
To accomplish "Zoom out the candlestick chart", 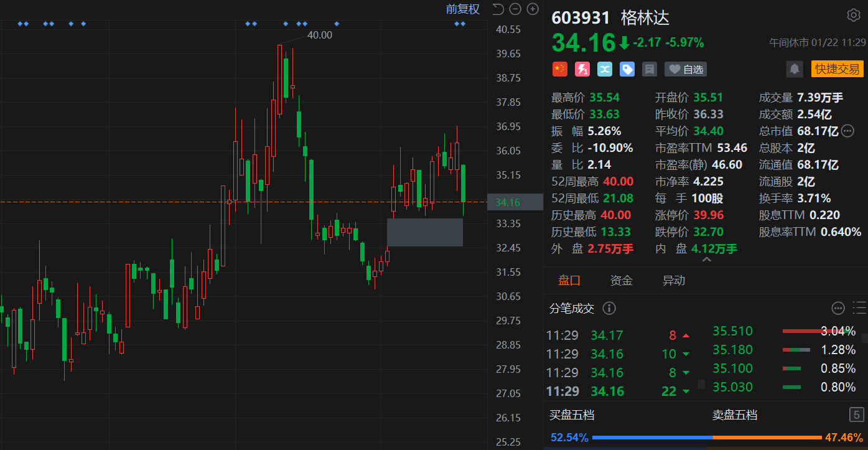I will 515,9.
